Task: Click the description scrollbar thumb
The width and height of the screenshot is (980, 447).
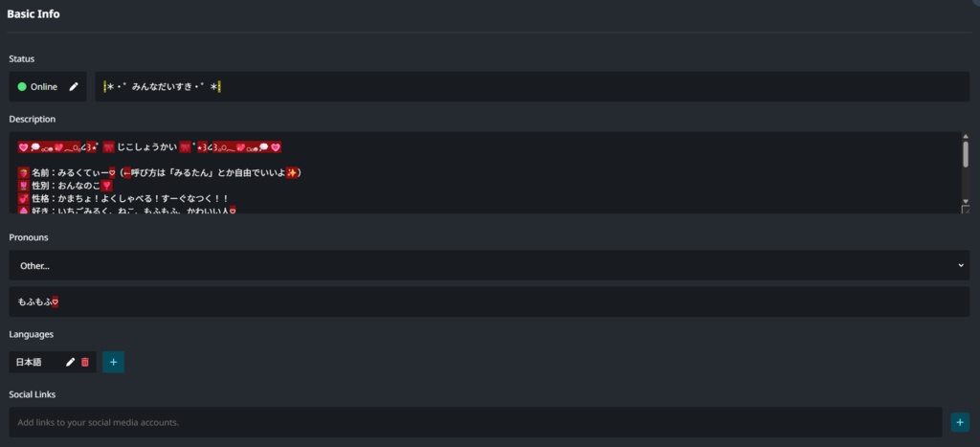Action: click(965, 154)
